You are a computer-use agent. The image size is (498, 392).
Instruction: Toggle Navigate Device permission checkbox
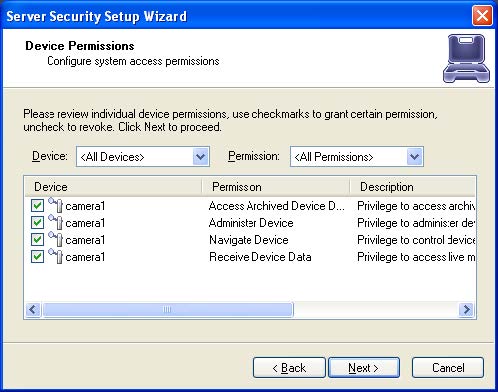tap(37, 240)
